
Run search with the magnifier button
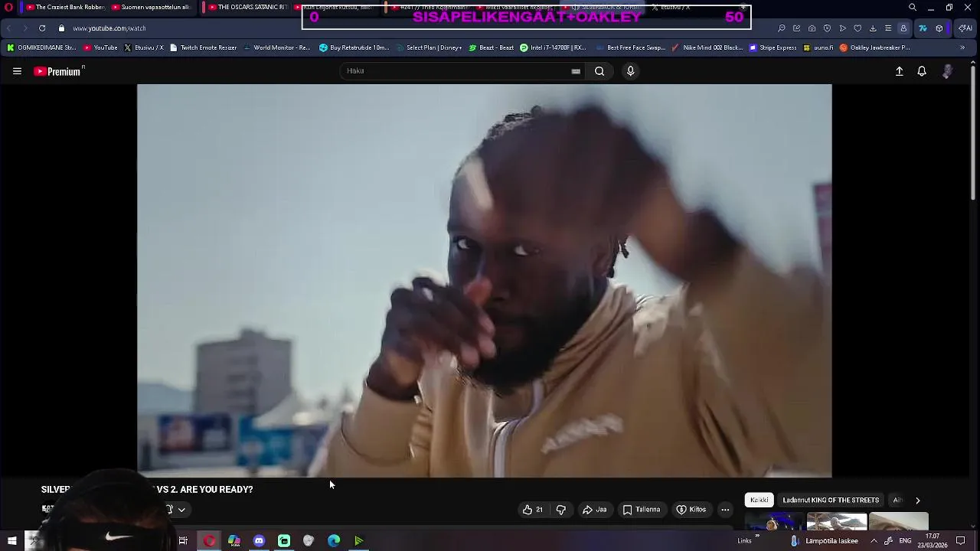pos(599,71)
